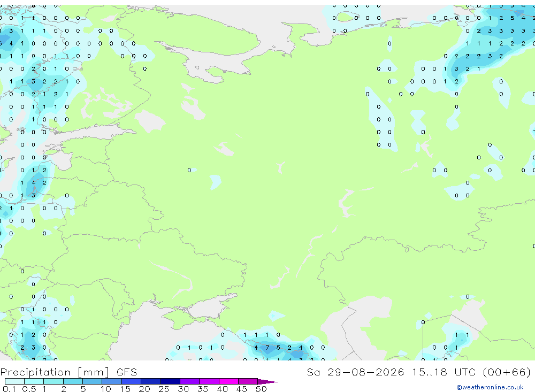
Task: Select the 20–25 mm dark blue swatch
Action: coord(150,381)
